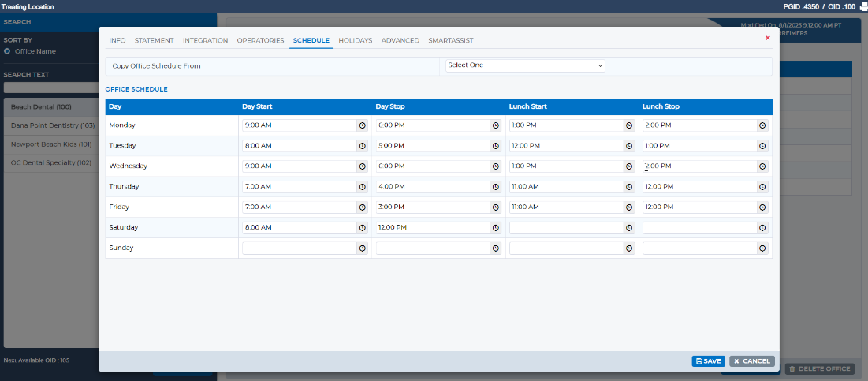Open clock picker for Friday Lunch Stop
The width and height of the screenshot is (868, 381).
(x=763, y=207)
